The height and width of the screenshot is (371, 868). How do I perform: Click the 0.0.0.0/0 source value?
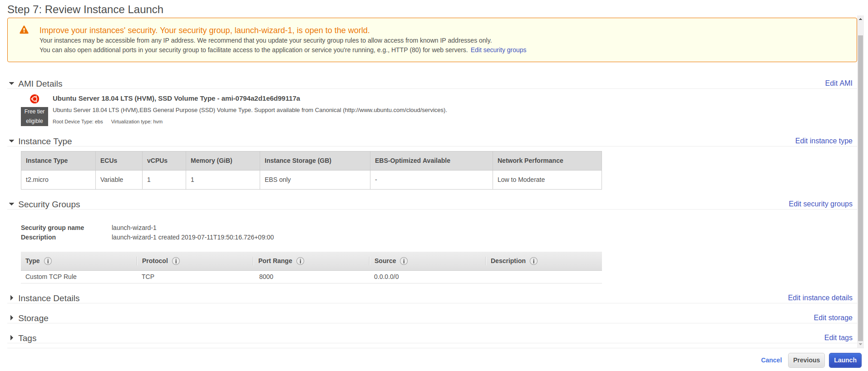coord(386,277)
